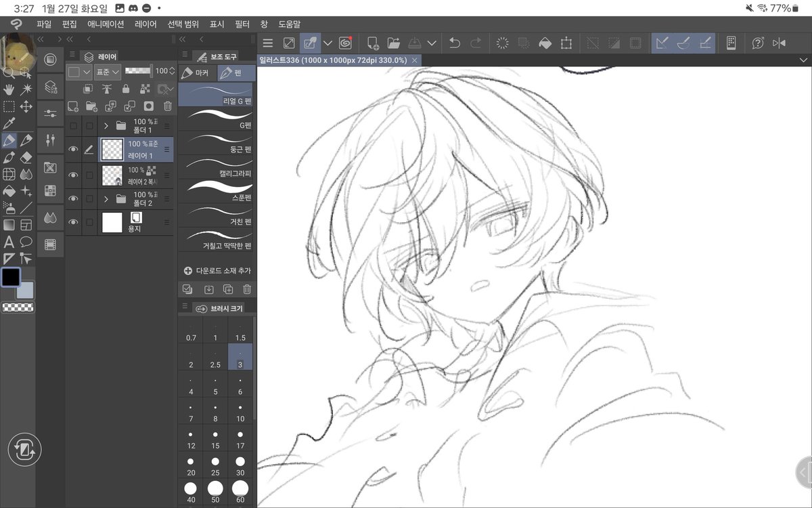
Task: Select the Zoom magnifier tool
Action: [9, 72]
